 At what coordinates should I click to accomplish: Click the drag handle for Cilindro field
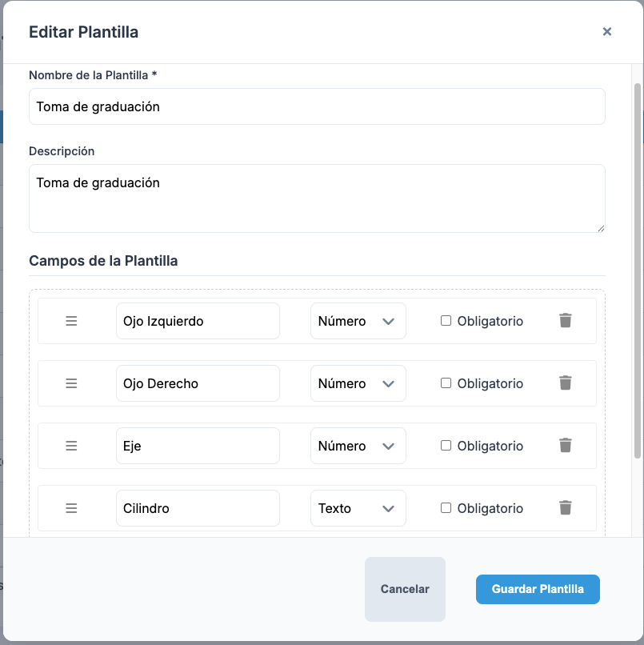71,508
